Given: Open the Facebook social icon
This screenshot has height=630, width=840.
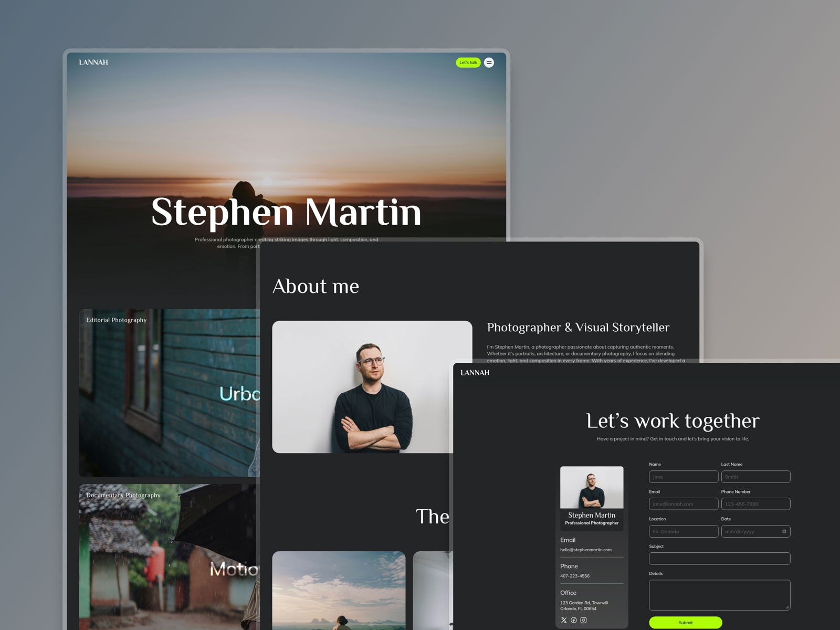Looking at the screenshot, I should point(574,620).
